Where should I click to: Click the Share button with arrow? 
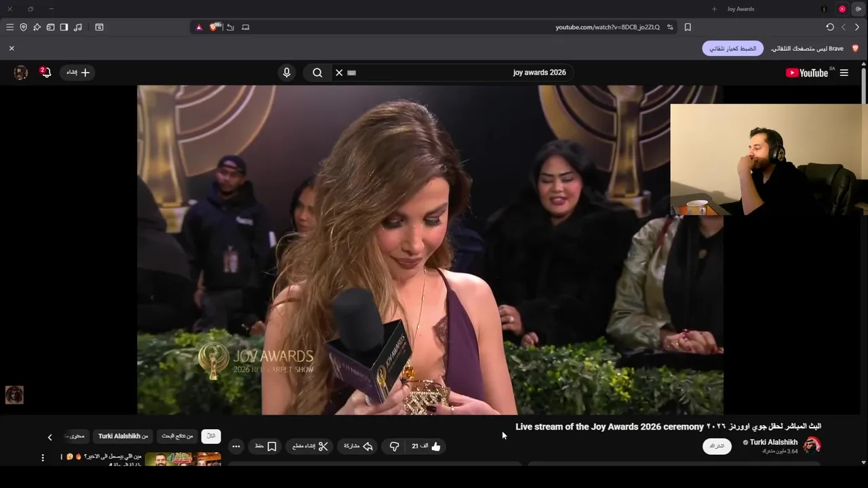pos(359,446)
